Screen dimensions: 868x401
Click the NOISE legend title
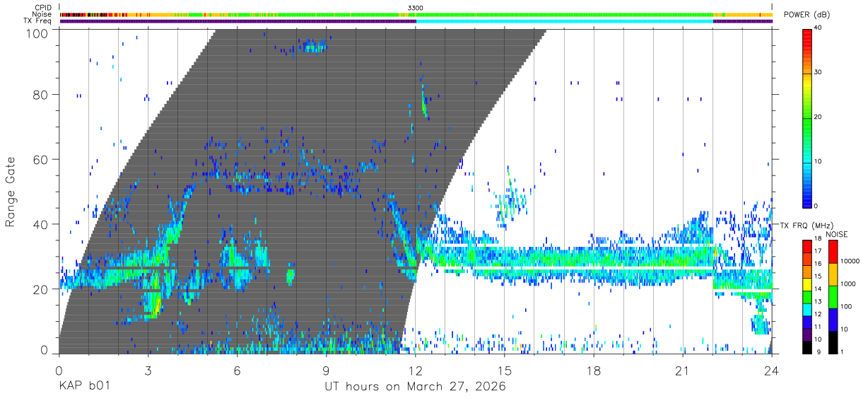pos(838,234)
